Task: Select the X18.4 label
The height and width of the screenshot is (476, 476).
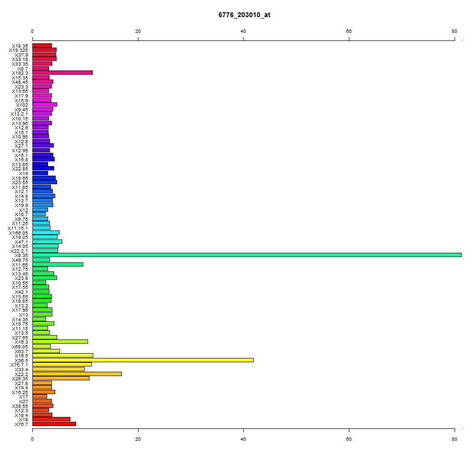Action: point(21,415)
